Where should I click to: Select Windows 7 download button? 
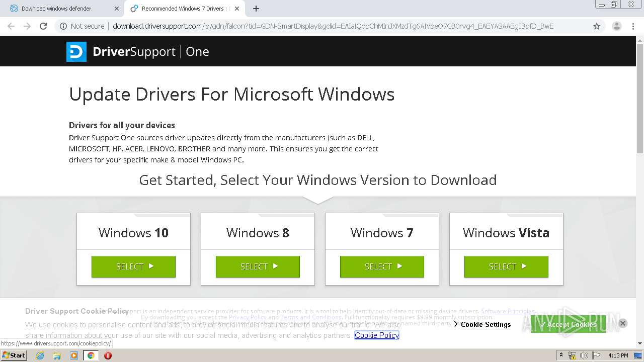[382, 266]
